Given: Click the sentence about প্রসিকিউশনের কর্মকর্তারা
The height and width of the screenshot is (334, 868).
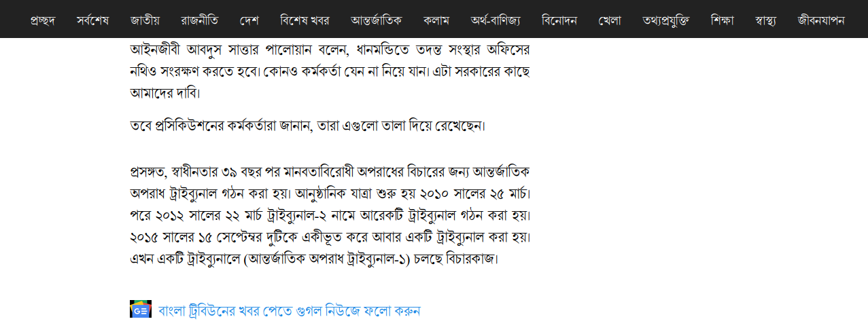Looking at the screenshot, I should (x=308, y=126).
